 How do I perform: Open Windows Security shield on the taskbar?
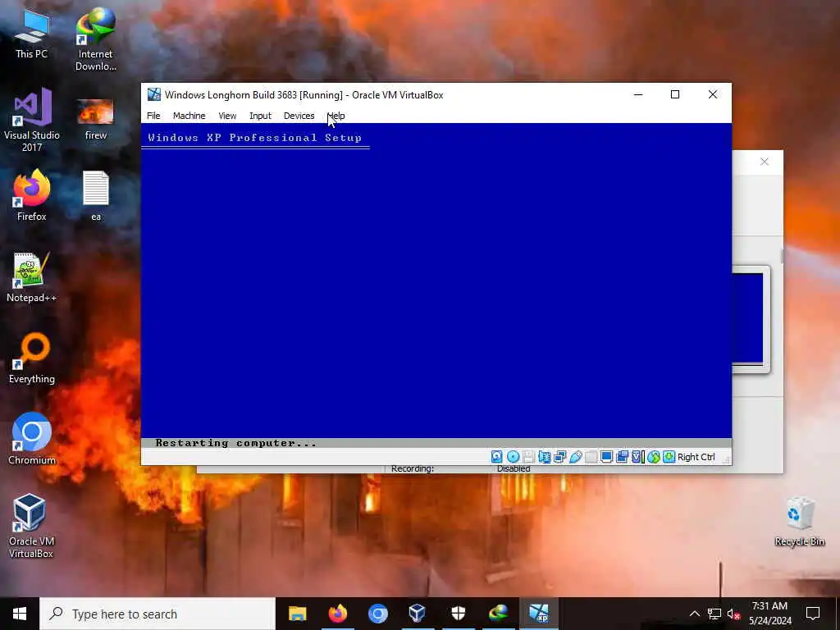(x=458, y=614)
